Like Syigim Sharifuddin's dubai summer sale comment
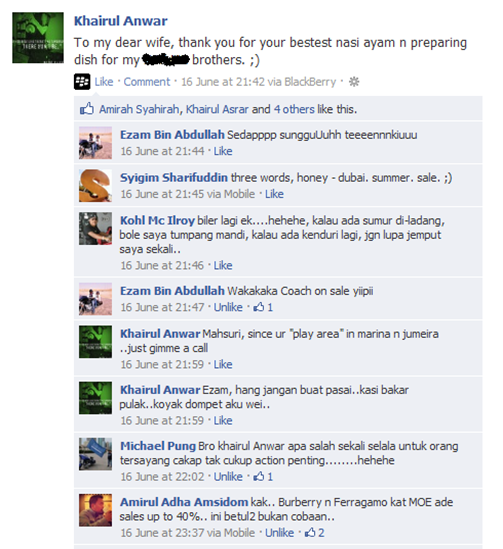 274,194
